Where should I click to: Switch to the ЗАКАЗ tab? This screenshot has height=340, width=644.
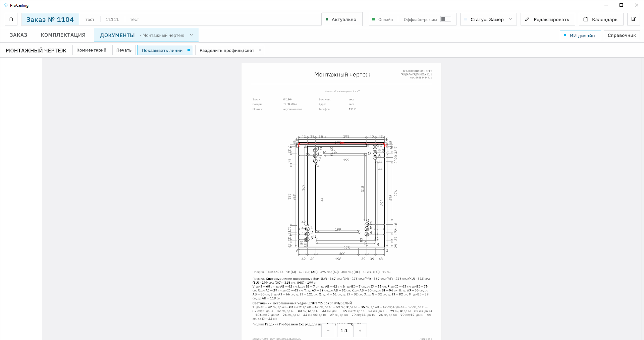pyautogui.click(x=18, y=35)
